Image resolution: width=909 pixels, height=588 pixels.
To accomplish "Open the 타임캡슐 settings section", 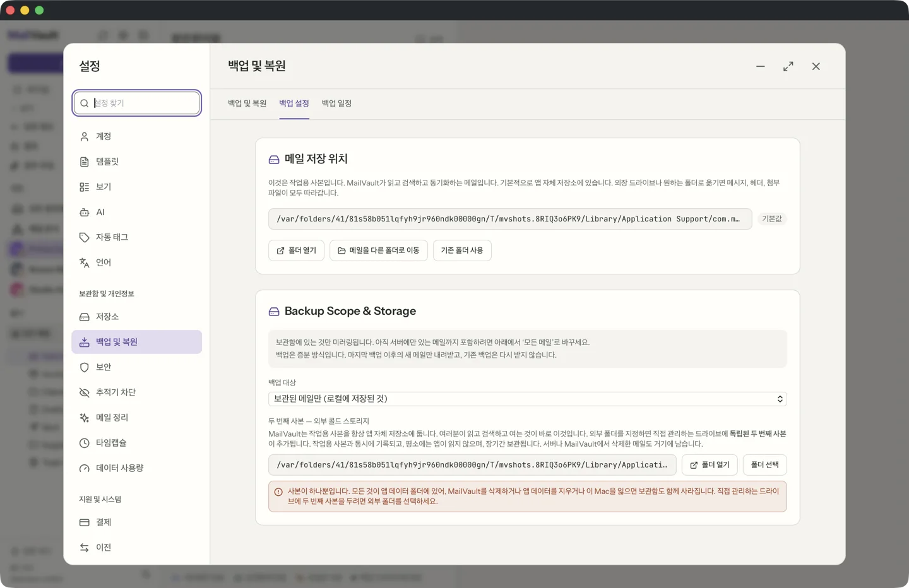I will [x=136, y=443].
